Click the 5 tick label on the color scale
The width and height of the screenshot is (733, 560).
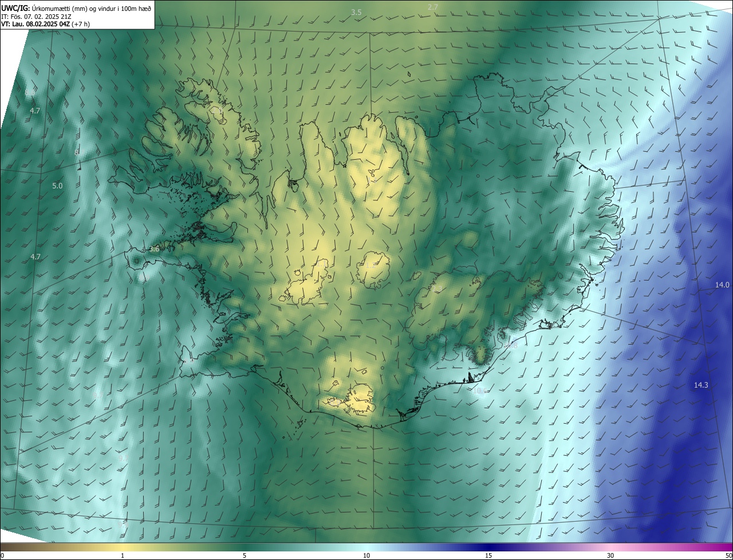point(245,556)
